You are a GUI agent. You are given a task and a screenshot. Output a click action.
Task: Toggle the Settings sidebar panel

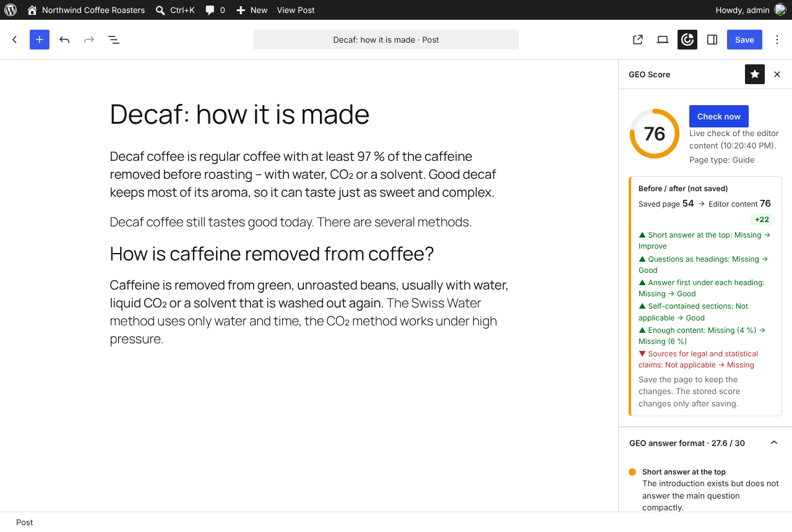pyautogui.click(x=712, y=40)
